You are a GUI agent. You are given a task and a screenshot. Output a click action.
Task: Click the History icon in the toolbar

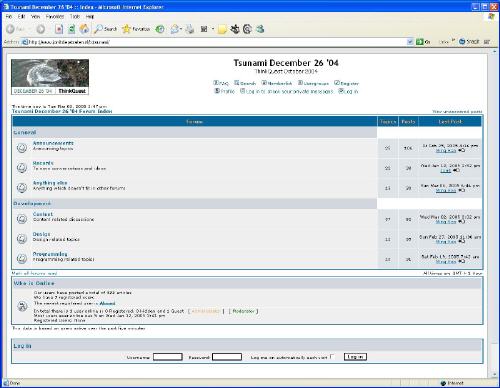pyautogui.click(x=160, y=29)
